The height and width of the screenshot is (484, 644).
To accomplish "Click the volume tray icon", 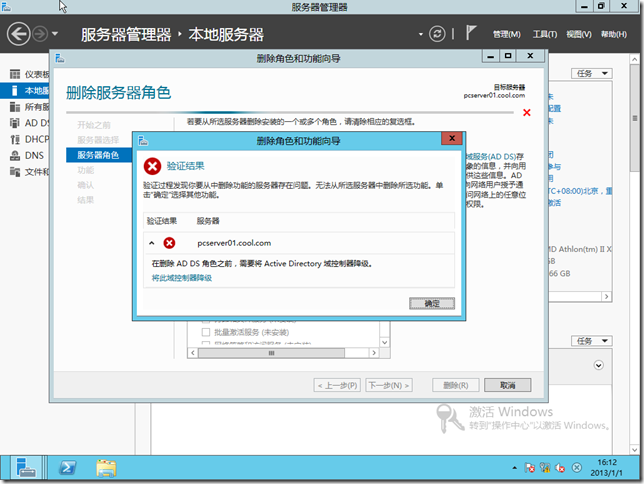I will (560, 468).
